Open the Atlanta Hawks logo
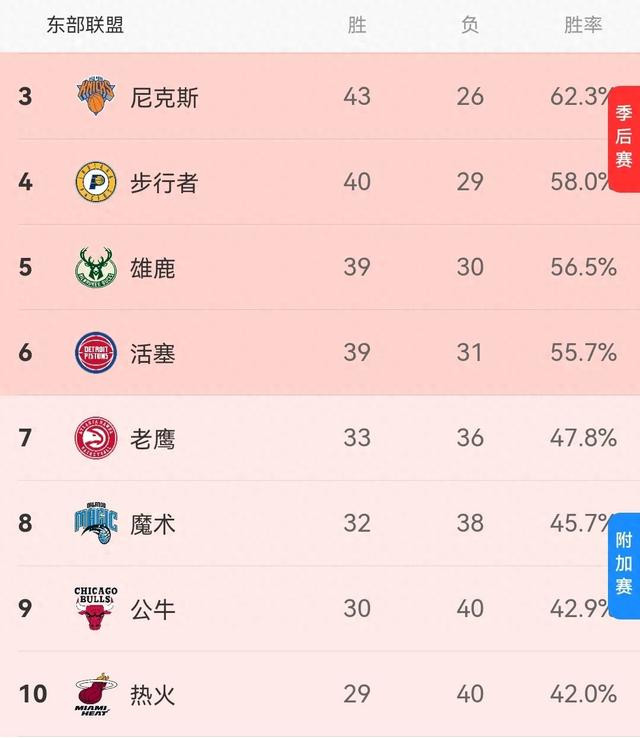This screenshot has width=640, height=738. pyautogui.click(x=96, y=438)
